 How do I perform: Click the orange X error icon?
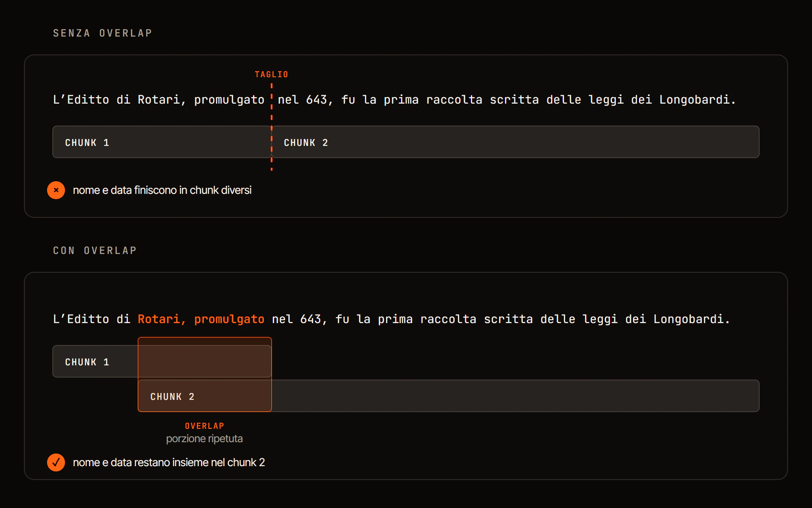[56, 190]
